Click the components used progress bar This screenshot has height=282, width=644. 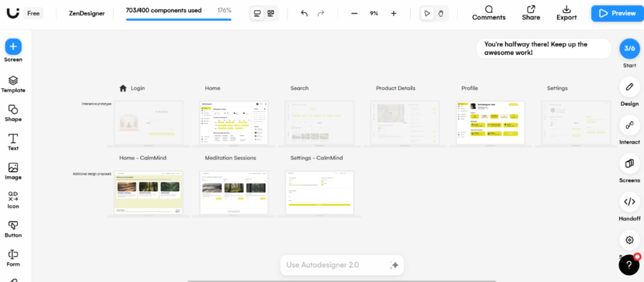click(x=179, y=19)
